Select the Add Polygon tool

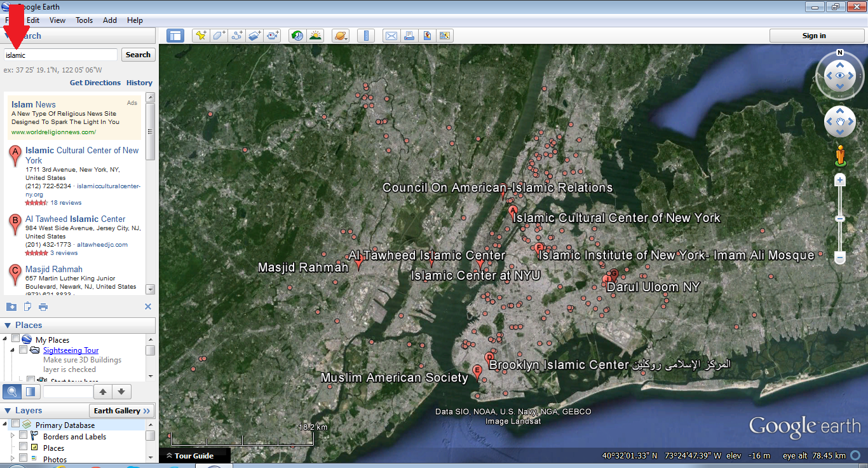pos(219,36)
